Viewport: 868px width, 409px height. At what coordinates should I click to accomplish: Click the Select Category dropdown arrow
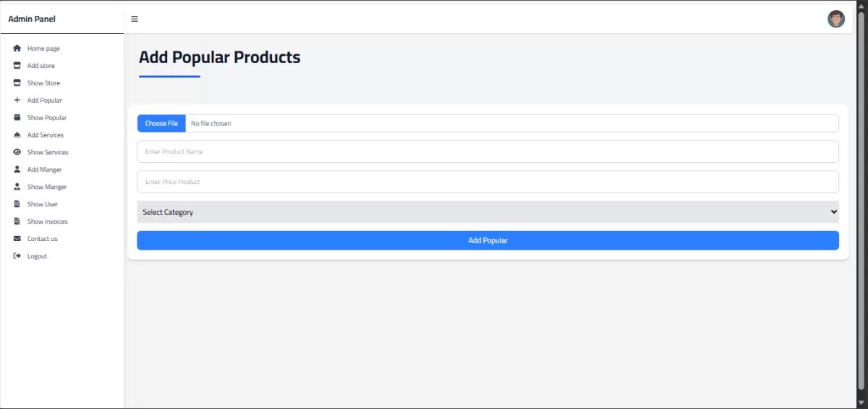pos(834,212)
